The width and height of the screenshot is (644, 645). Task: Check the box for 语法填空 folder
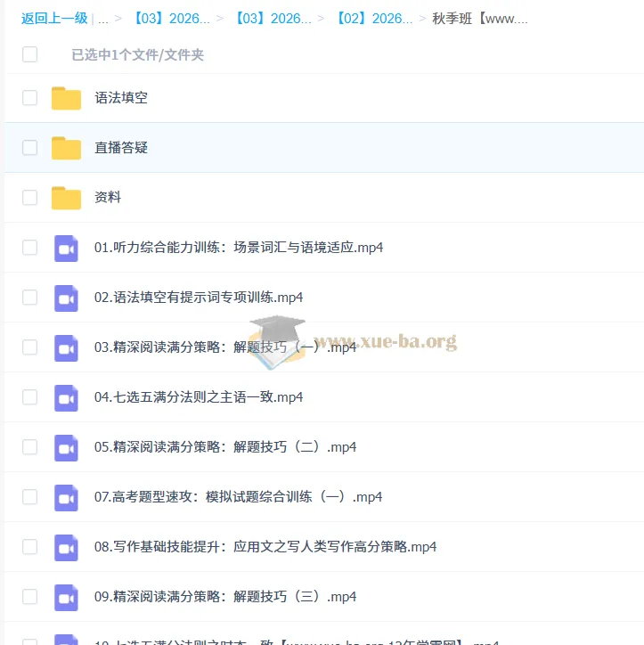click(x=29, y=98)
